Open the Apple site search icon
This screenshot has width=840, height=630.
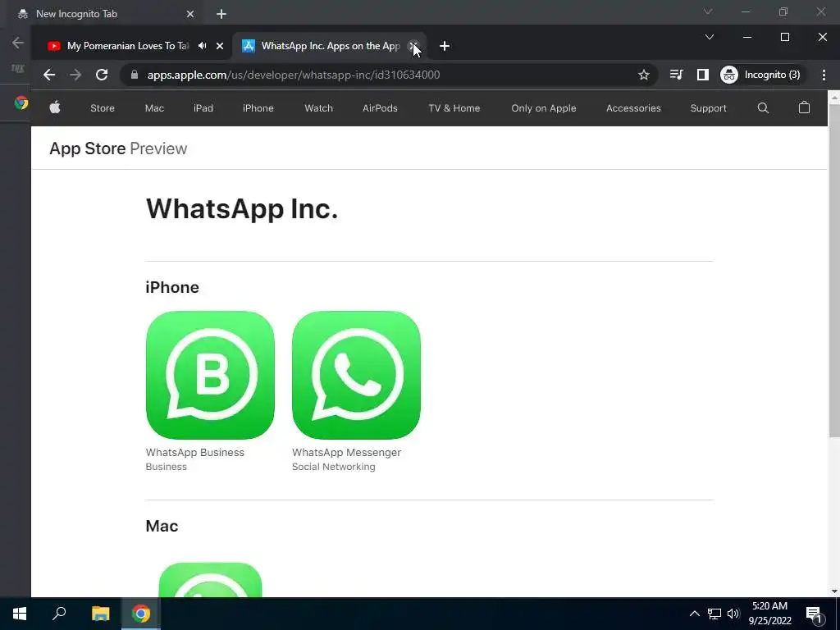763,107
